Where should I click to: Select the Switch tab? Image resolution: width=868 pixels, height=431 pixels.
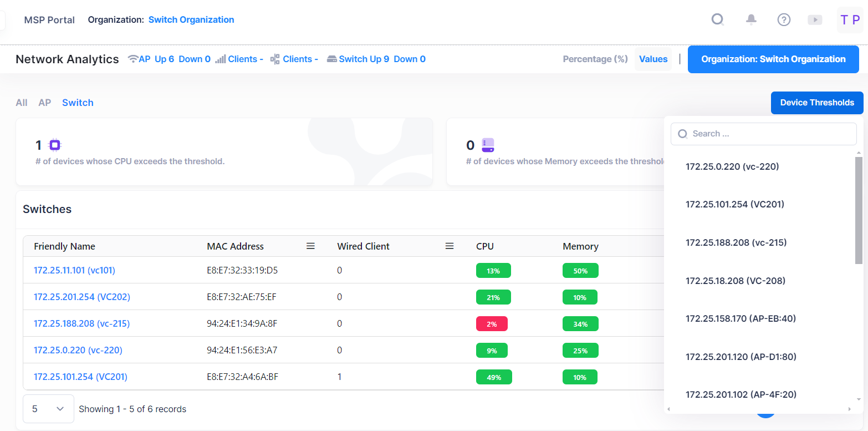tap(78, 103)
